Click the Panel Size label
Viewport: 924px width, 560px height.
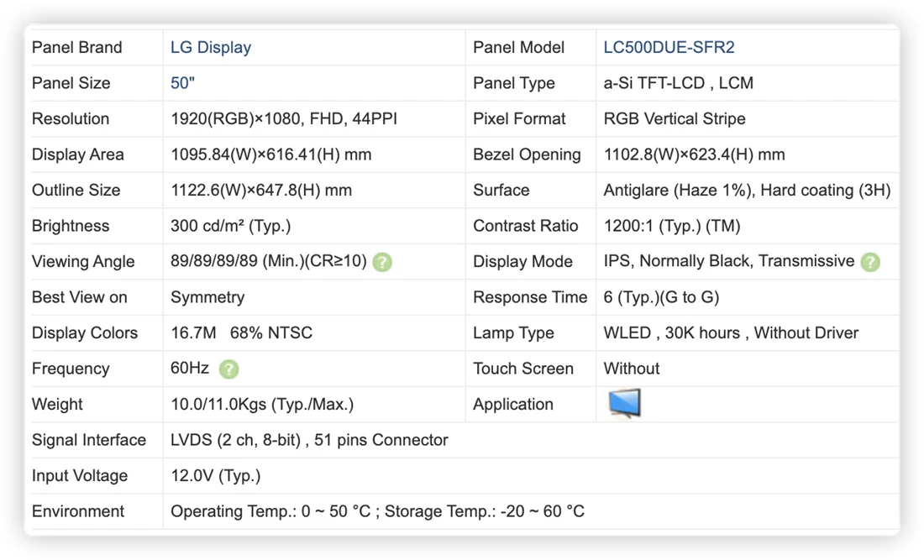tap(71, 83)
